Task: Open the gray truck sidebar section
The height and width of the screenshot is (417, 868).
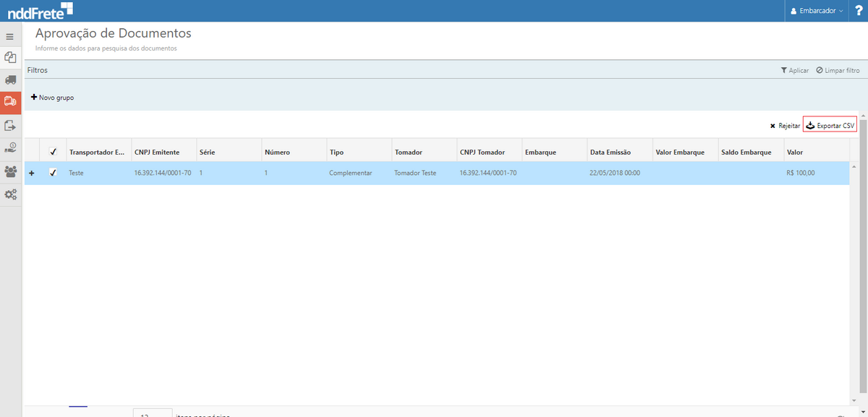Action: click(10, 79)
